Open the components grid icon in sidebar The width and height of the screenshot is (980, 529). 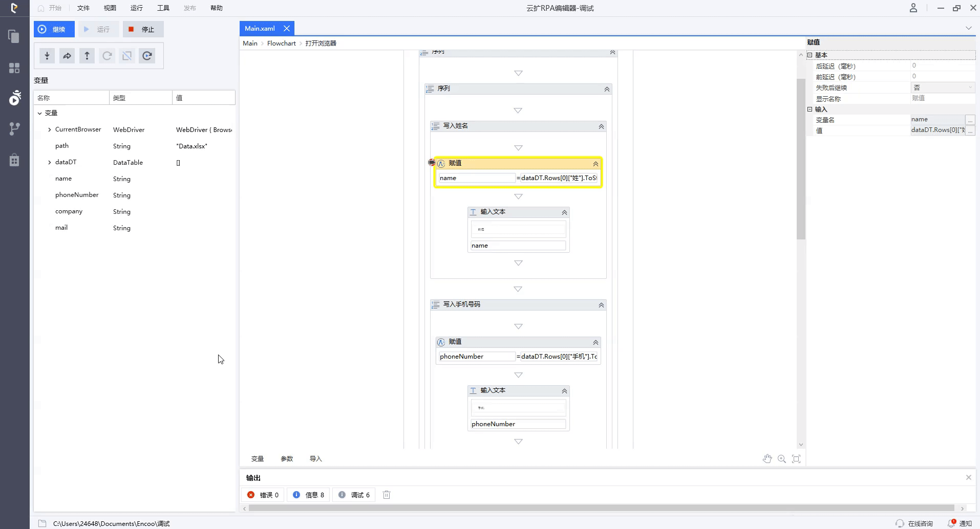pyautogui.click(x=14, y=68)
